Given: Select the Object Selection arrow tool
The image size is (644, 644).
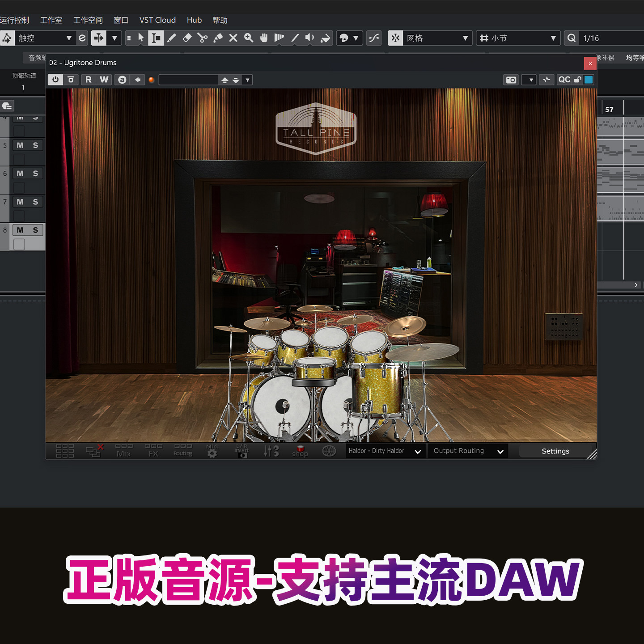Looking at the screenshot, I should click(x=141, y=38).
